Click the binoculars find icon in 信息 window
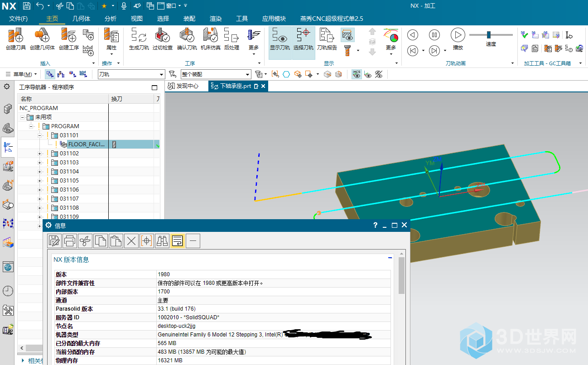 pos(162,241)
